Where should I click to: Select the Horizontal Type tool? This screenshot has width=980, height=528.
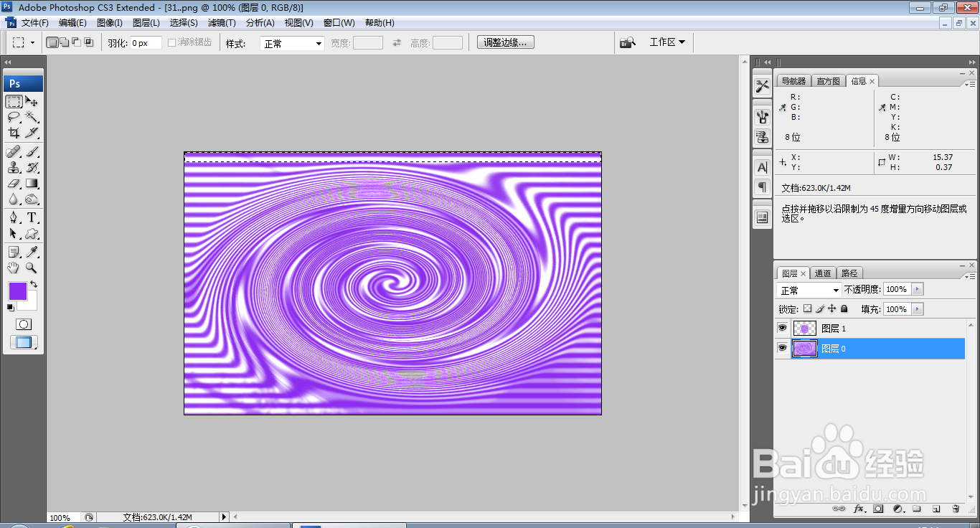tap(32, 218)
